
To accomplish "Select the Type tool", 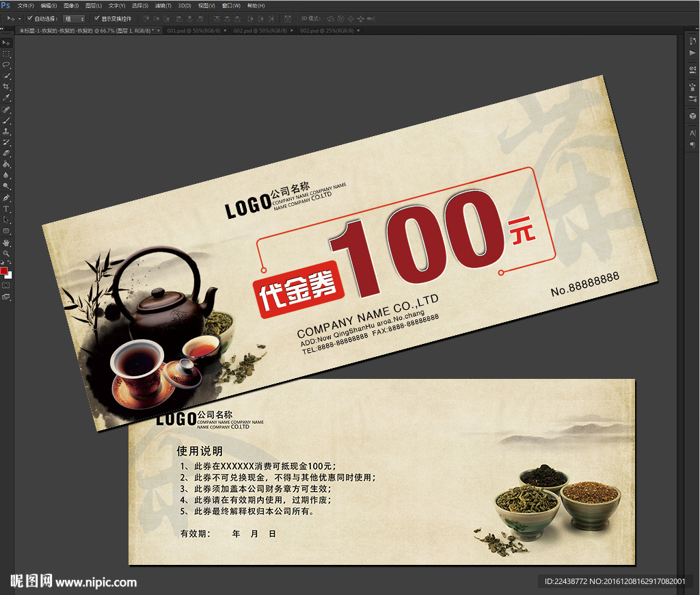I will click(x=6, y=208).
